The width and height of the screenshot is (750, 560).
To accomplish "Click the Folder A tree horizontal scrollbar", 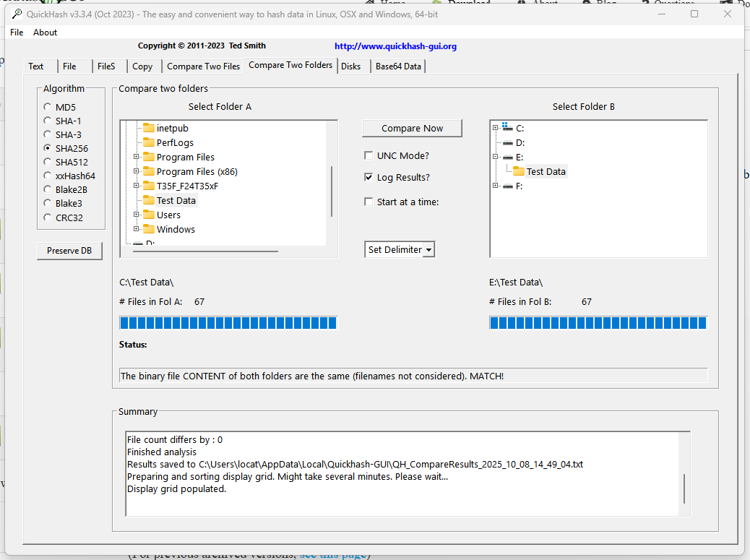I will click(x=206, y=251).
